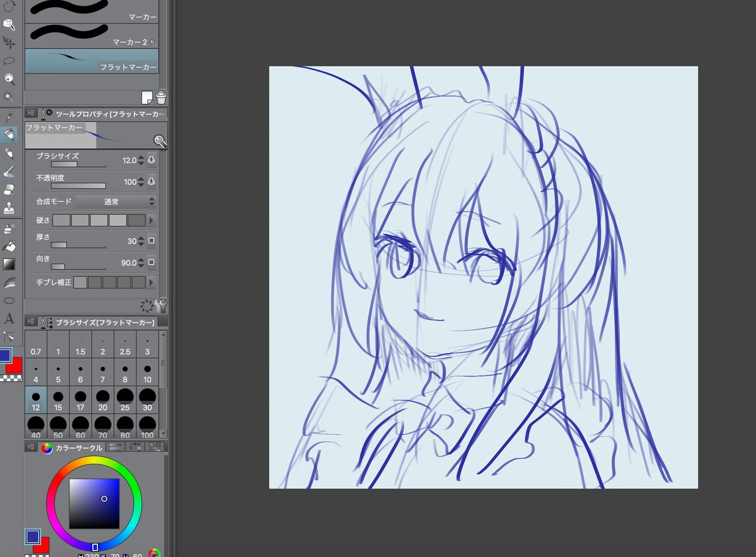Choose the main color swatch in toolbar
Screen dimensions: 756x557
point(6,356)
